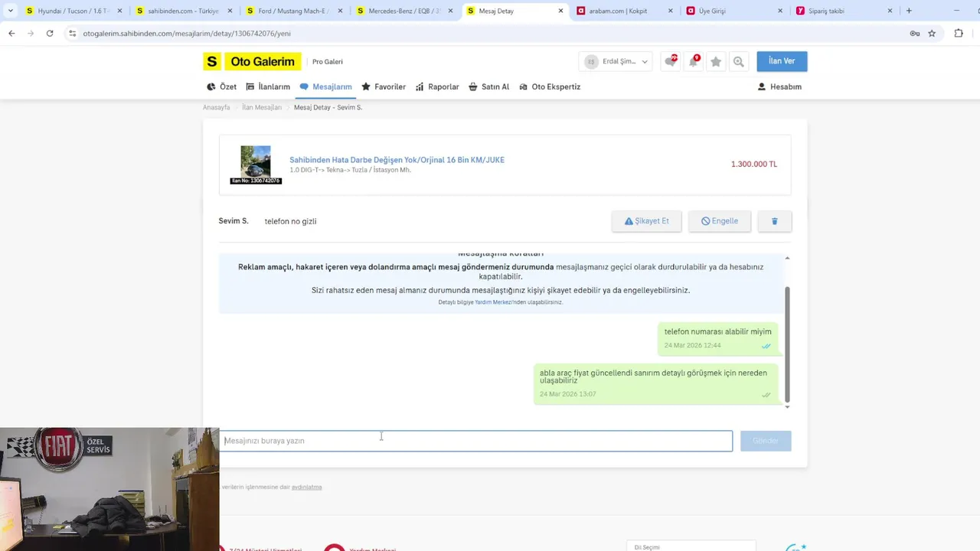Open the Özet menu item

[222, 86]
